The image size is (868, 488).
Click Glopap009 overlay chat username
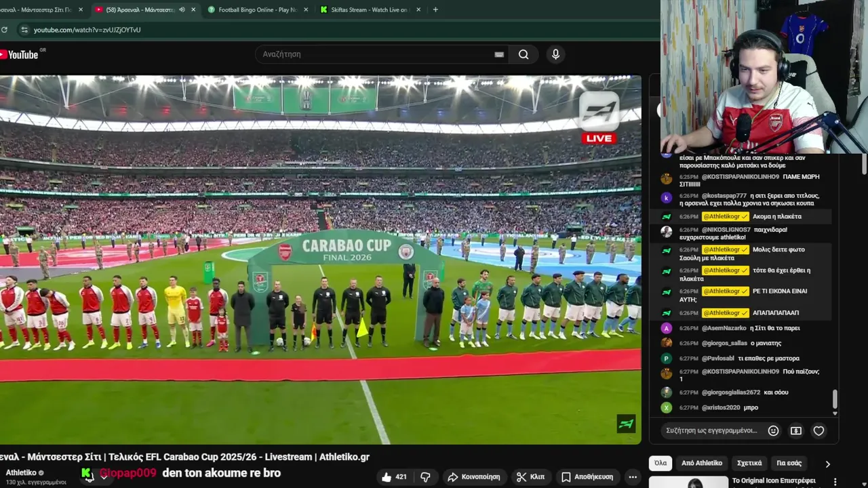128,473
